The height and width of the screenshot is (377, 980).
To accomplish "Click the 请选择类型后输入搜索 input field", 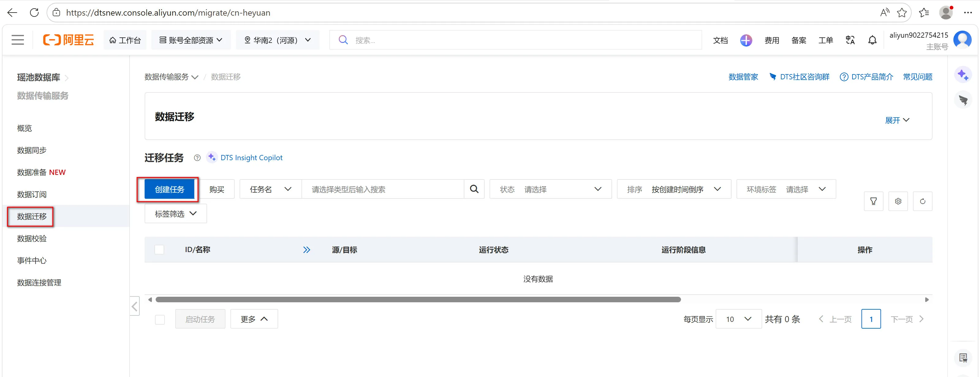I will point(383,189).
